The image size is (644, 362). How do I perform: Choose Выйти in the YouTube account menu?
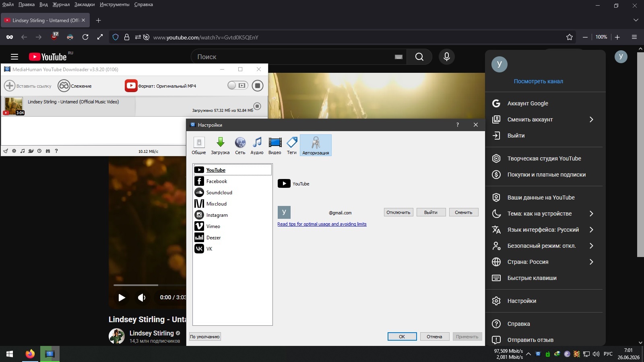pos(544,136)
